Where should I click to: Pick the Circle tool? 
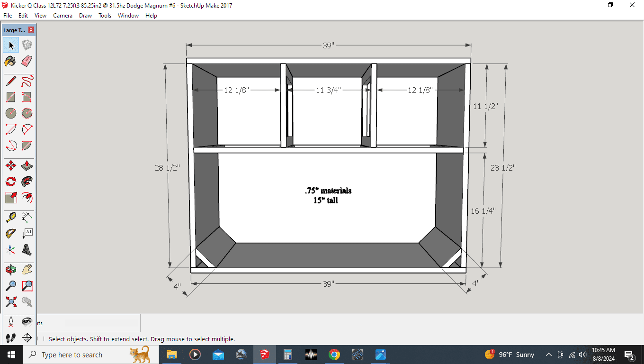tap(11, 113)
